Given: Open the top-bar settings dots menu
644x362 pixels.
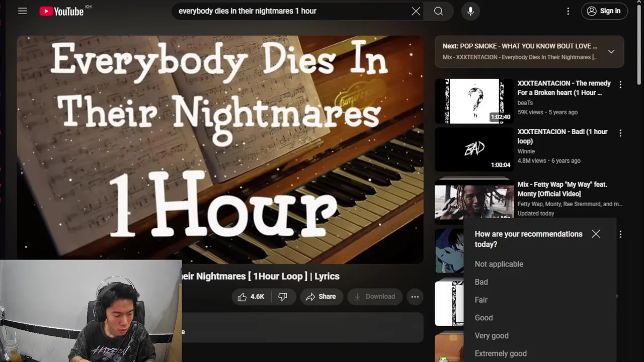Looking at the screenshot, I should tap(568, 11).
